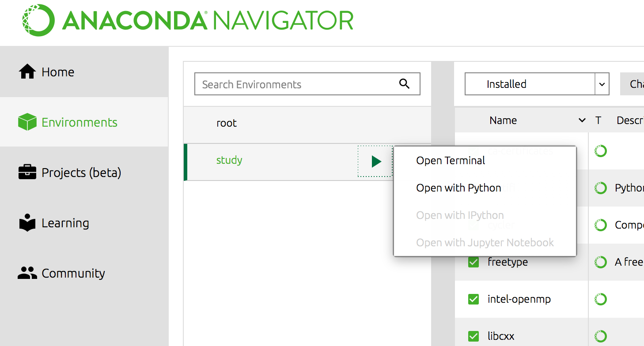Click the 'A free' freetype description
This screenshot has width=644, height=346.
pyautogui.click(x=629, y=262)
